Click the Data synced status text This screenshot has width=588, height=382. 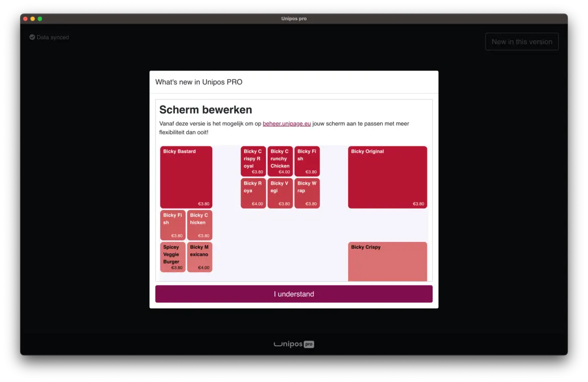point(53,37)
